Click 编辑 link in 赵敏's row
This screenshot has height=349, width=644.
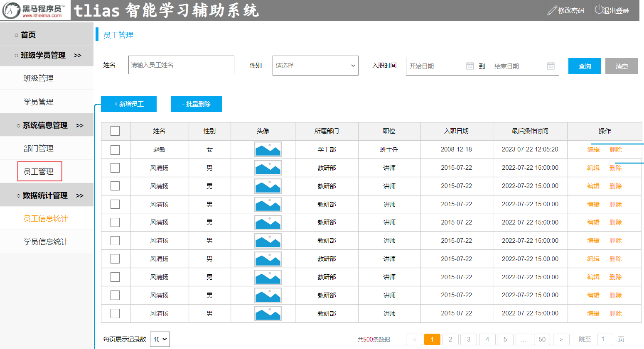[x=593, y=150]
